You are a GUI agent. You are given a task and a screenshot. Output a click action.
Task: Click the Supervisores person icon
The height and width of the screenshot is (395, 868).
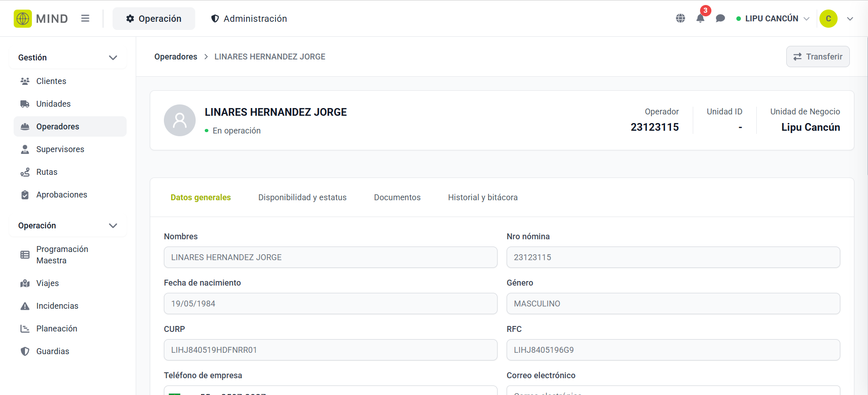pos(25,149)
